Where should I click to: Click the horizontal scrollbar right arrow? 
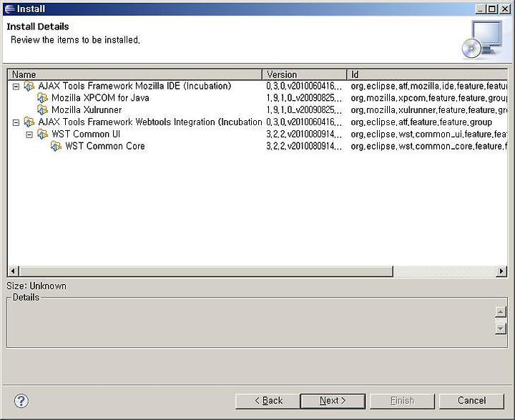coord(501,271)
